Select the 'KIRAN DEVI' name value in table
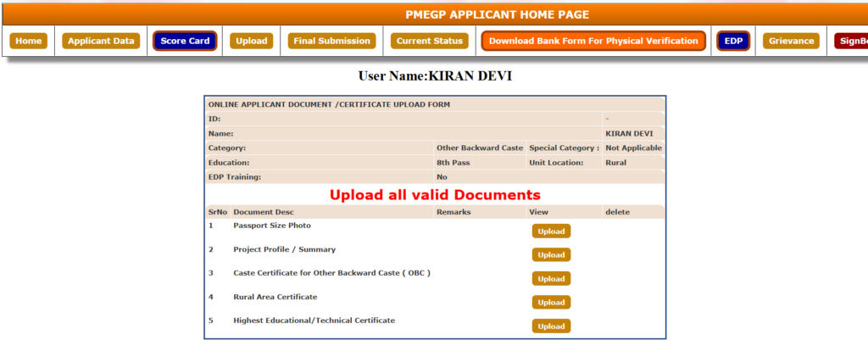The width and height of the screenshot is (868, 346). click(629, 133)
